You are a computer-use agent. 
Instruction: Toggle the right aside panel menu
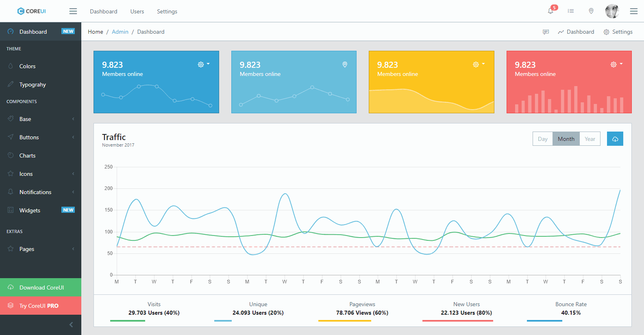[x=633, y=11]
